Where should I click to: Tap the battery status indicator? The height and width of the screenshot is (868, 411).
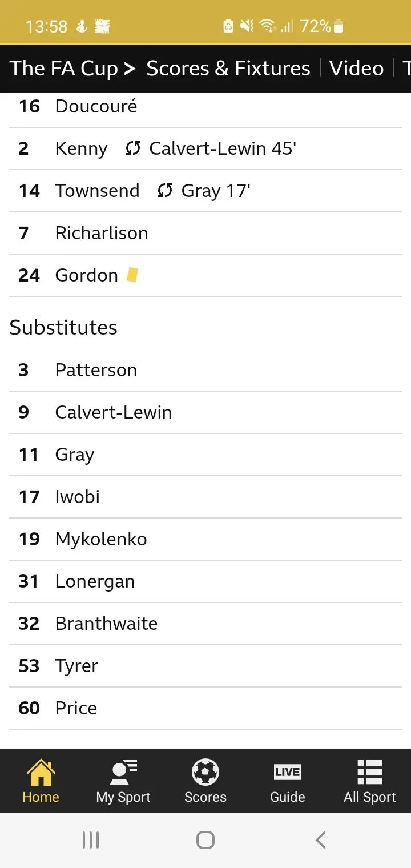click(x=339, y=26)
